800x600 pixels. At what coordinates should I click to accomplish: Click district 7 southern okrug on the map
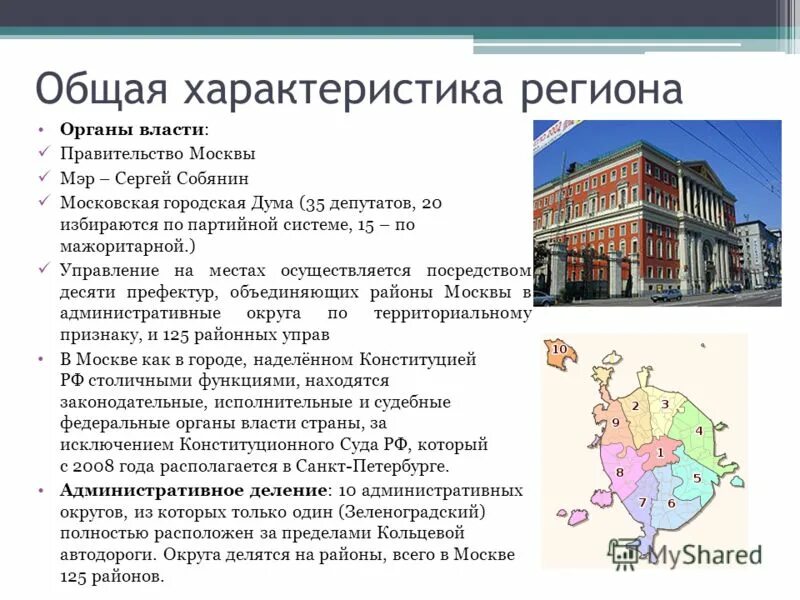(x=643, y=500)
